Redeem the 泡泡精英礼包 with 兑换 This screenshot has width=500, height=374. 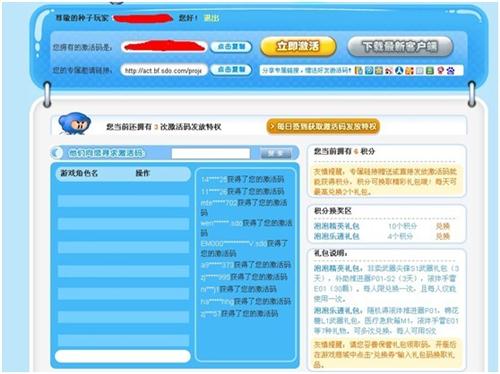[x=443, y=226]
